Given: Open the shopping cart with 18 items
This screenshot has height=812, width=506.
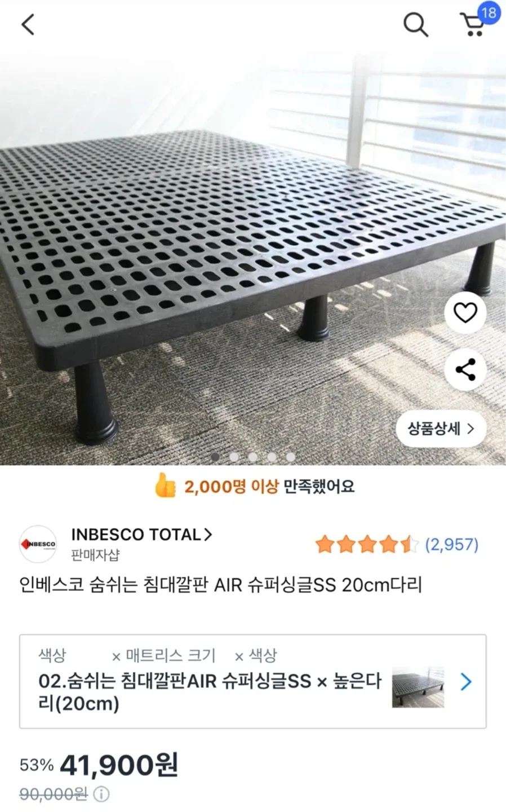Looking at the screenshot, I should coord(473,24).
